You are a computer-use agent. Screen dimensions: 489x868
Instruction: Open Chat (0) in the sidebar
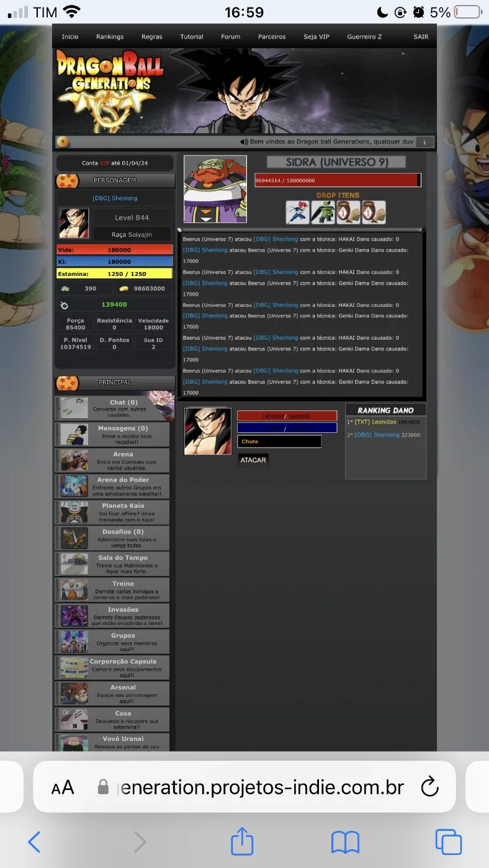(112, 409)
